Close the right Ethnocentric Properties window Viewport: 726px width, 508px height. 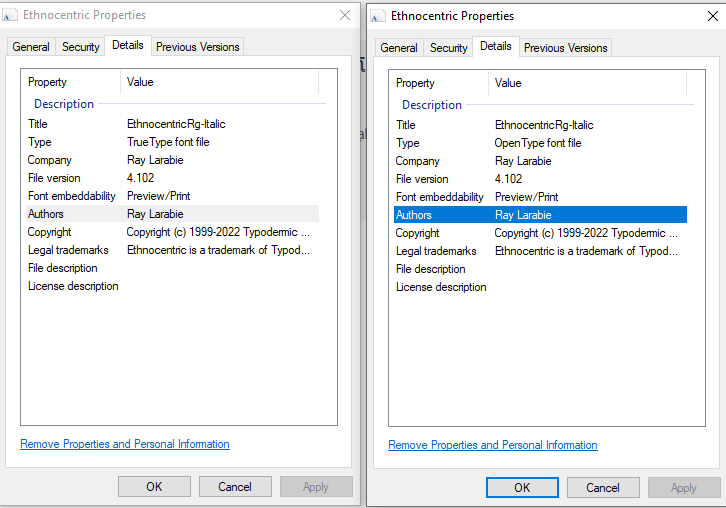[713, 16]
